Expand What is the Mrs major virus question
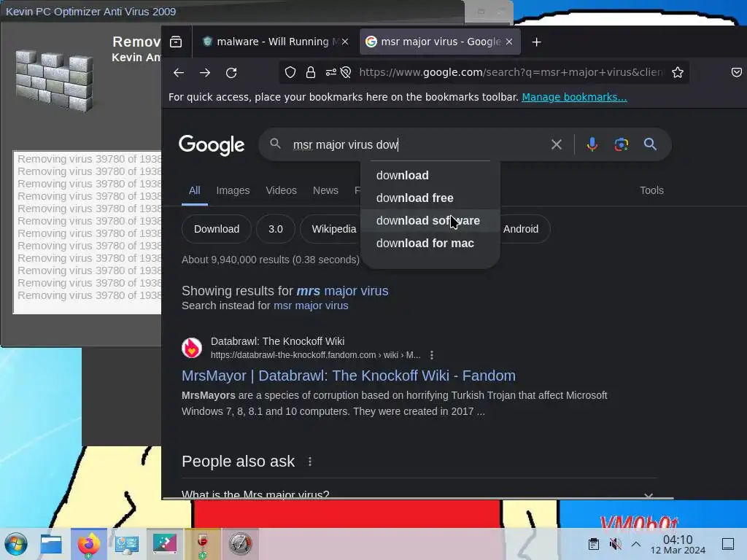The height and width of the screenshot is (560, 747). click(x=418, y=494)
